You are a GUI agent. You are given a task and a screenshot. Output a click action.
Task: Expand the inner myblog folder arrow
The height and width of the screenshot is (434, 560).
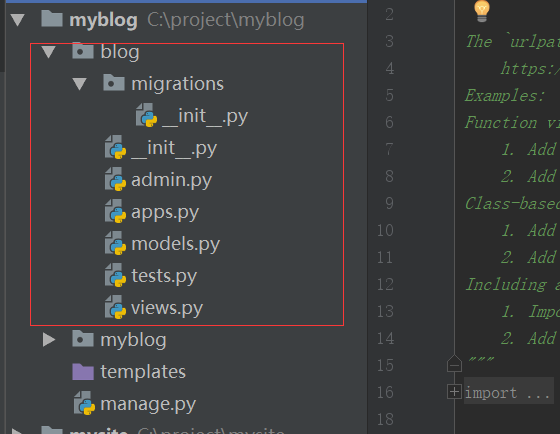(x=49, y=340)
